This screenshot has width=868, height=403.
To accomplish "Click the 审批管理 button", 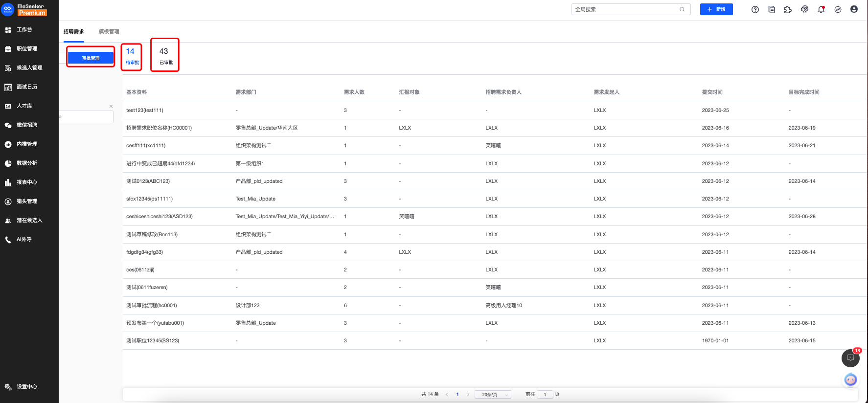I will pyautogui.click(x=91, y=58).
